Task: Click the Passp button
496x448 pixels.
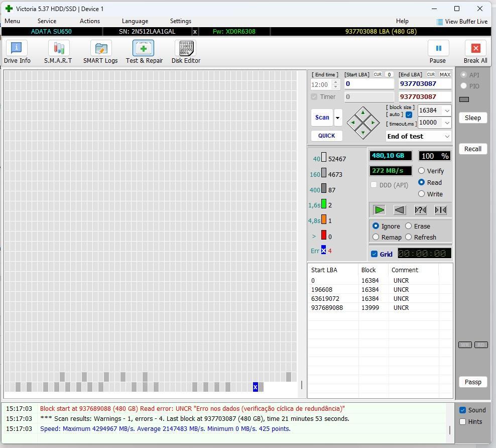Action: pyautogui.click(x=472, y=382)
